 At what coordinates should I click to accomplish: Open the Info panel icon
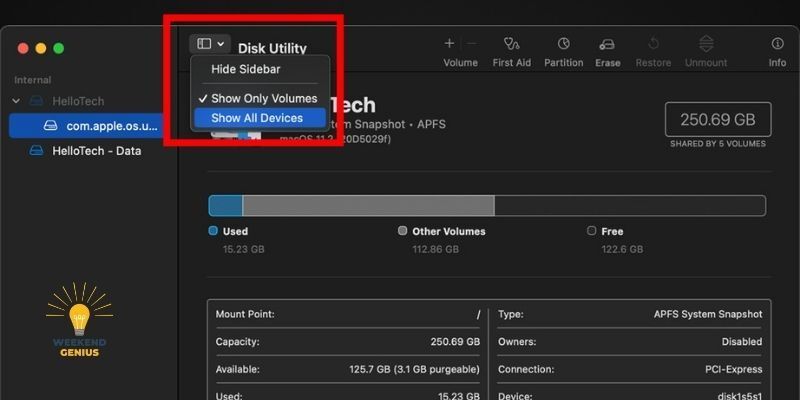click(x=778, y=44)
